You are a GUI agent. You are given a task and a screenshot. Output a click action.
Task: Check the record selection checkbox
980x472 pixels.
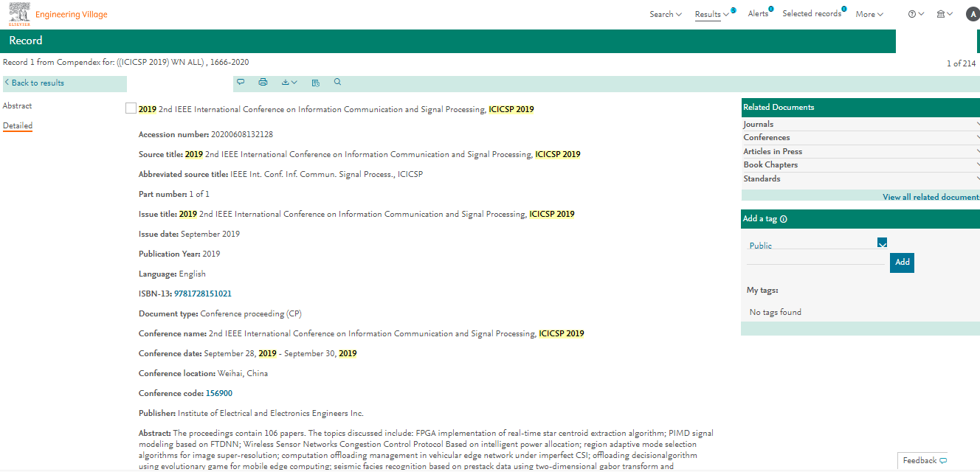[x=131, y=108]
